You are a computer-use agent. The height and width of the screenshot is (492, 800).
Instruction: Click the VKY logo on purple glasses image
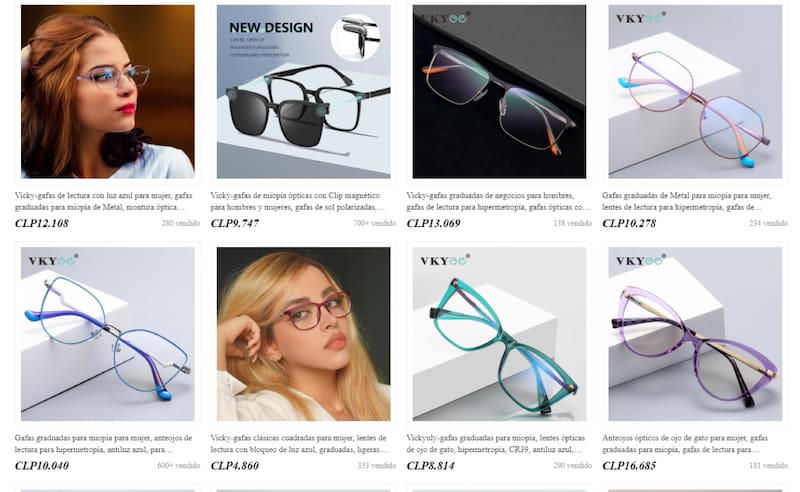click(641, 260)
